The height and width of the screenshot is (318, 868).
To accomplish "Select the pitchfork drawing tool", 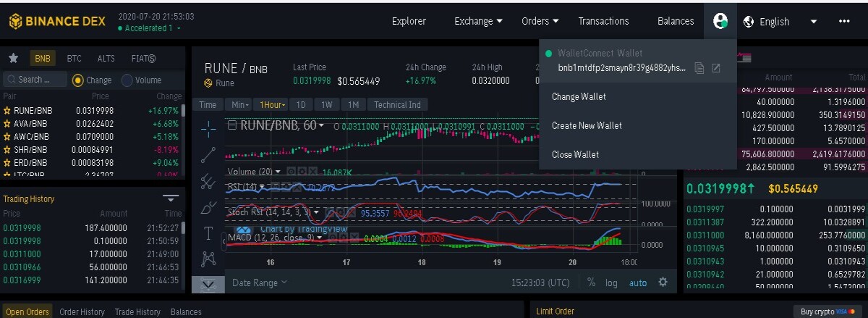I will 208,181.
